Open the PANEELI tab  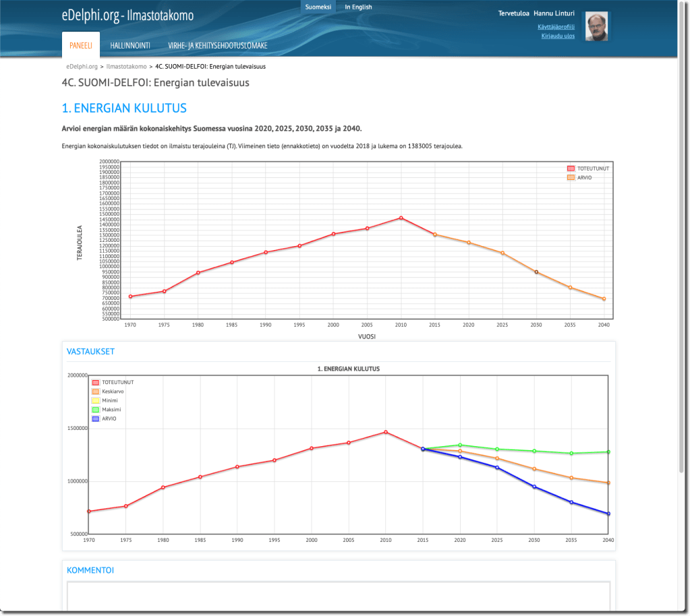(x=81, y=45)
